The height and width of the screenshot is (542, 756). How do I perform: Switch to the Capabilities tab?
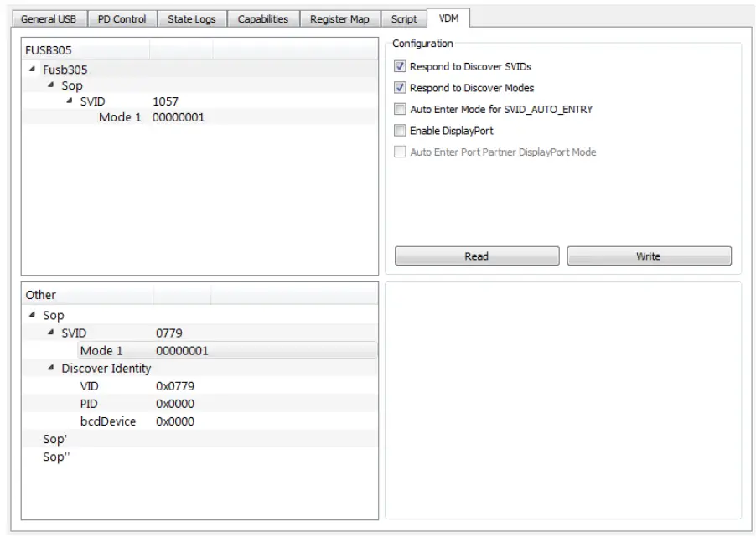pos(263,19)
